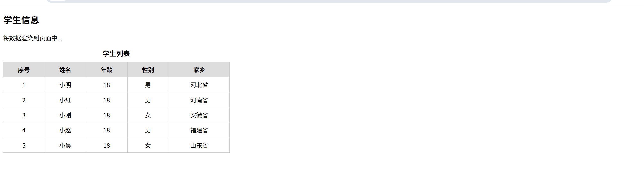Select the 序号 column header
Screen dimensions: 644x184
tap(24, 70)
